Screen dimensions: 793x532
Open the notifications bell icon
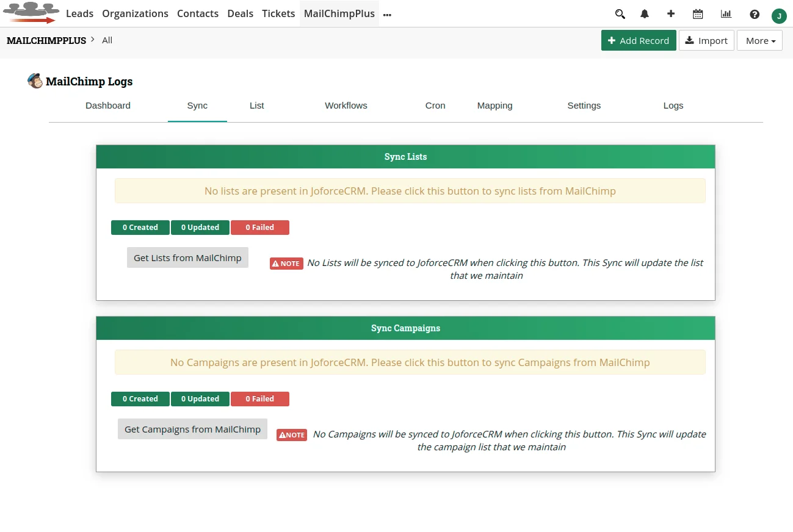click(x=644, y=13)
